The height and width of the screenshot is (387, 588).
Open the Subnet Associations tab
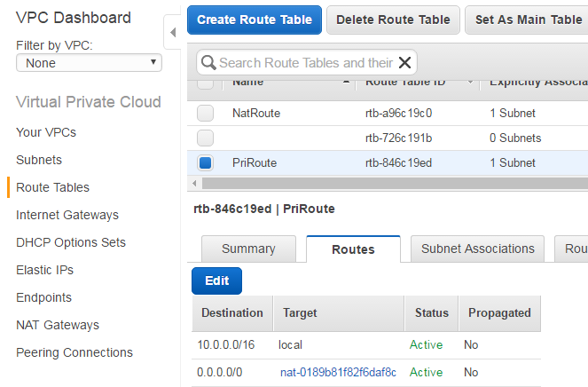(x=478, y=249)
